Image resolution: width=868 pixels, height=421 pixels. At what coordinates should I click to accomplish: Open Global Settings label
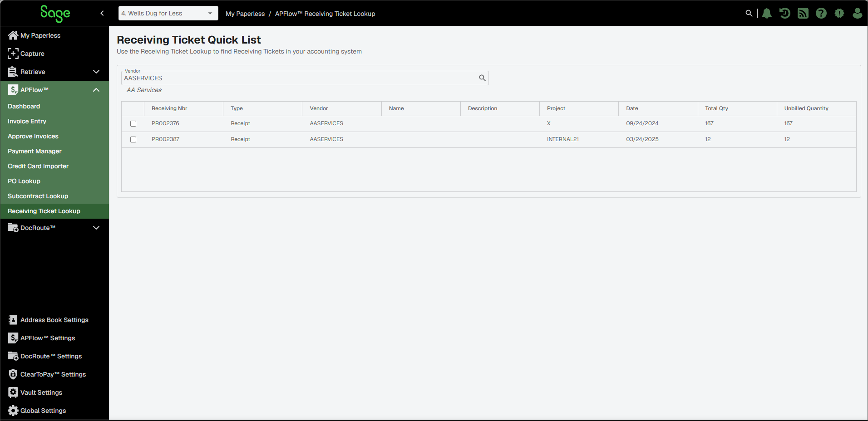(43, 411)
